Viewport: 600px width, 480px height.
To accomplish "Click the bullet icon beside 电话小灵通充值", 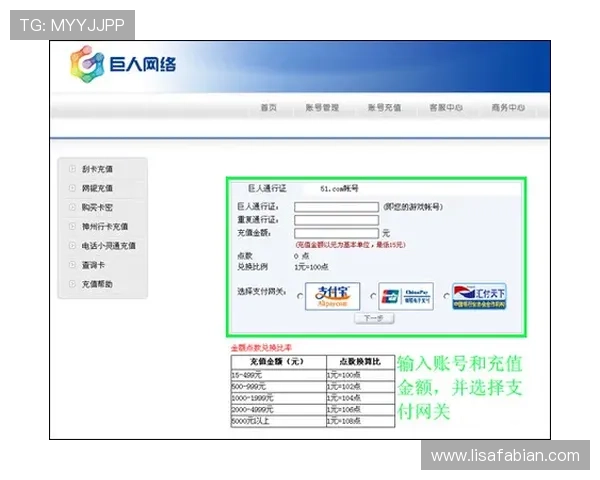I will coord(72,245).
